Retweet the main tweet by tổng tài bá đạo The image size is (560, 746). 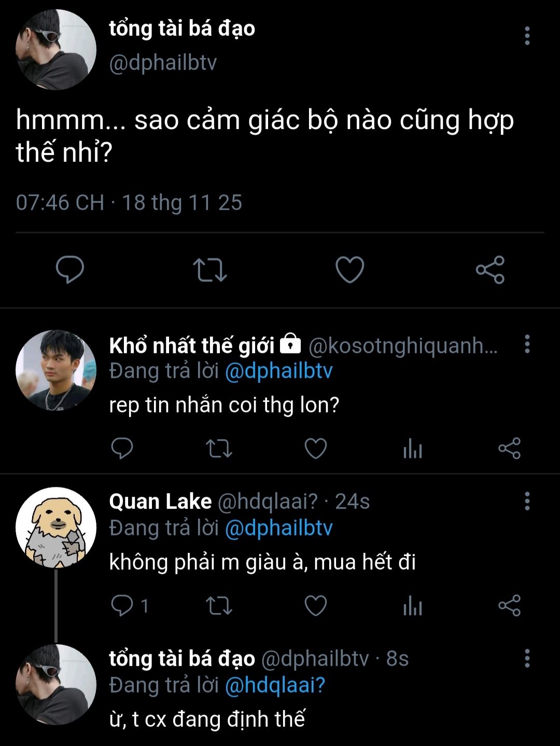click(209, 270)
